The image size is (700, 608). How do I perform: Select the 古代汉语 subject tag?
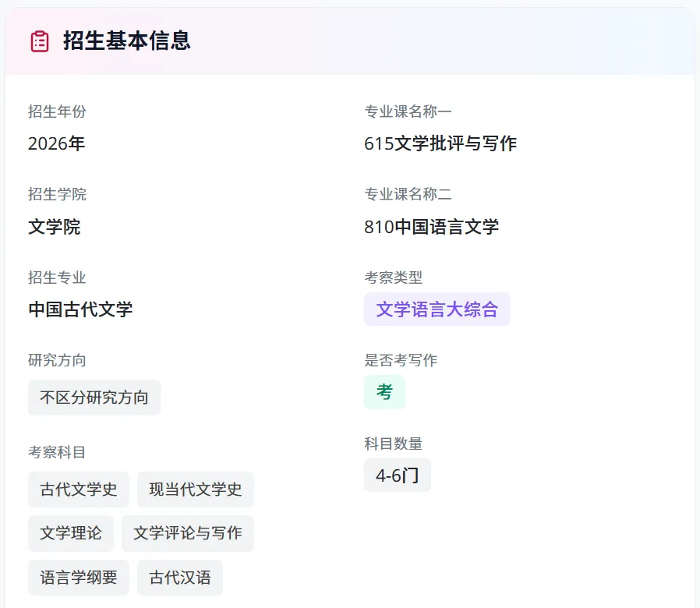click(x=180, y=577)
